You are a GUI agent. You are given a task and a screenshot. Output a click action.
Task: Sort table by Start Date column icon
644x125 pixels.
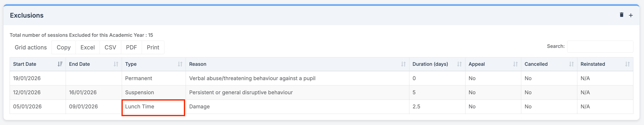pos(60,64)
